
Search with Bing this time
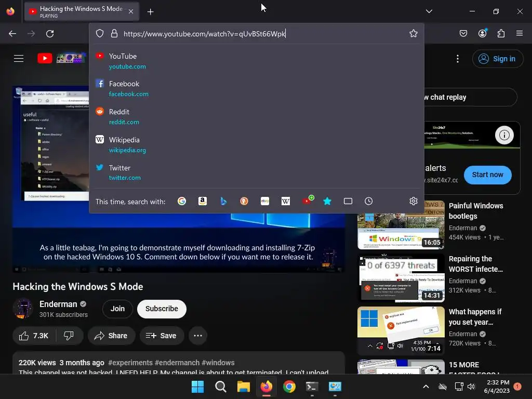pos(223,201)
